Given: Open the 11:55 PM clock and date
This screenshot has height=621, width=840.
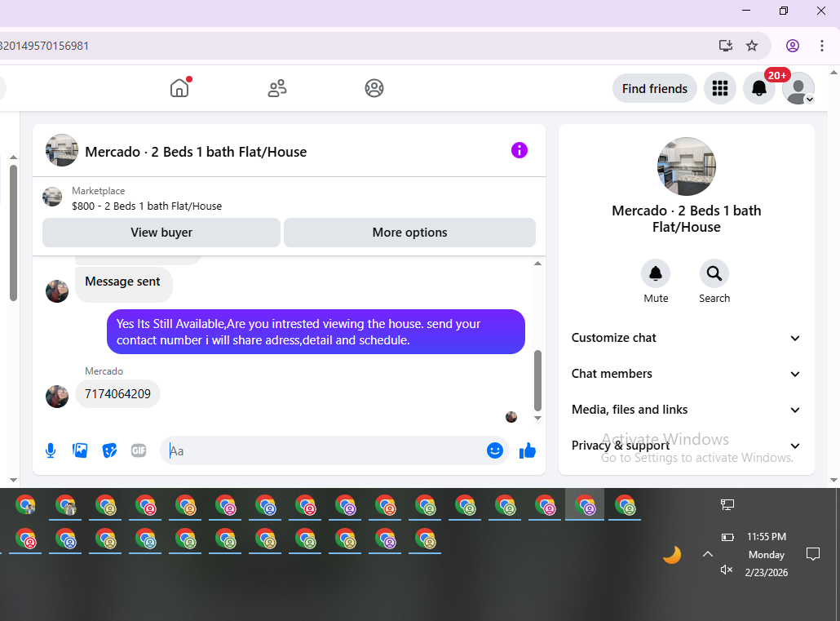Looking at the screenshot, I should coord(767,555).
